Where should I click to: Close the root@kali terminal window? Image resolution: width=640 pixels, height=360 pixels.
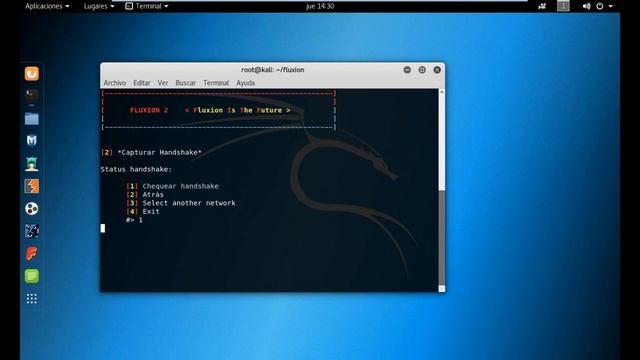(437, 70)
